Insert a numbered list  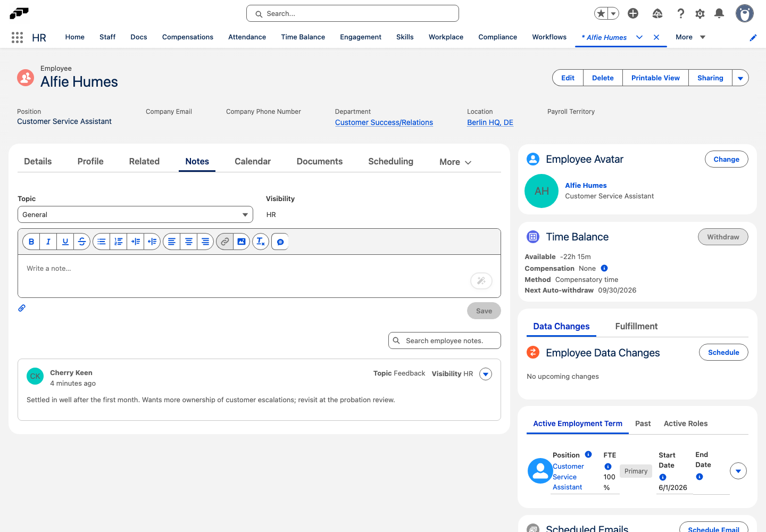pos(119,242)
